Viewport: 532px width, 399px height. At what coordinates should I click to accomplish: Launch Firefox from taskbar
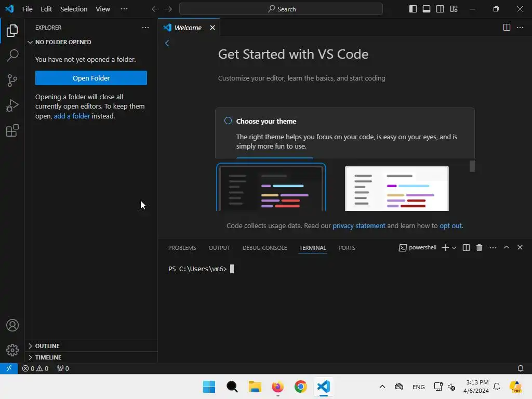(x=277, y=387)
